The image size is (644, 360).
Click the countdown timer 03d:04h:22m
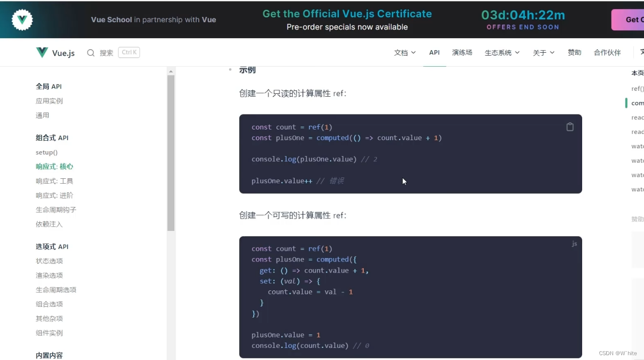point(523,15)
